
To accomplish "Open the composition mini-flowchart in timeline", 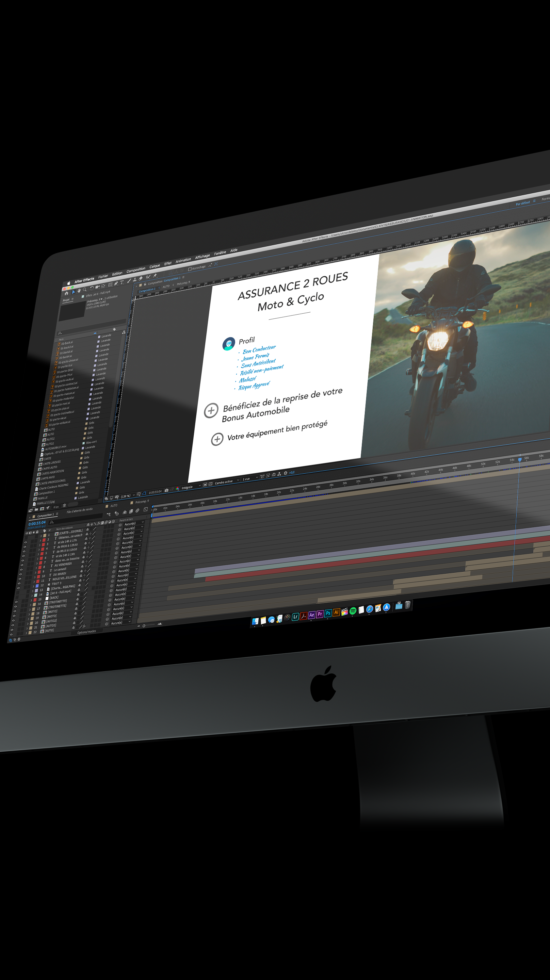I will (108, 514).
